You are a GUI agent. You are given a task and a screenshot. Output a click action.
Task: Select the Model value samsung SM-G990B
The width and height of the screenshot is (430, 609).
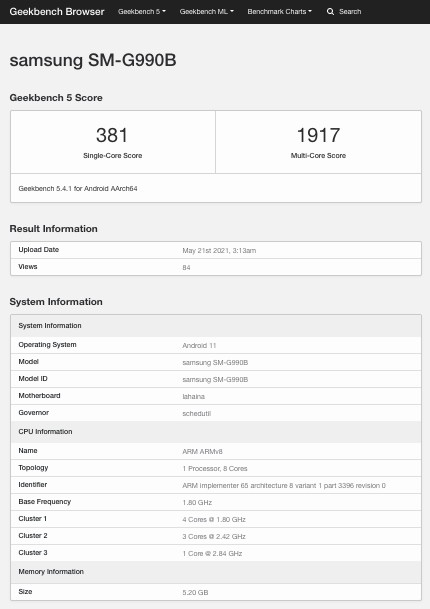click(x=215, y=362)
